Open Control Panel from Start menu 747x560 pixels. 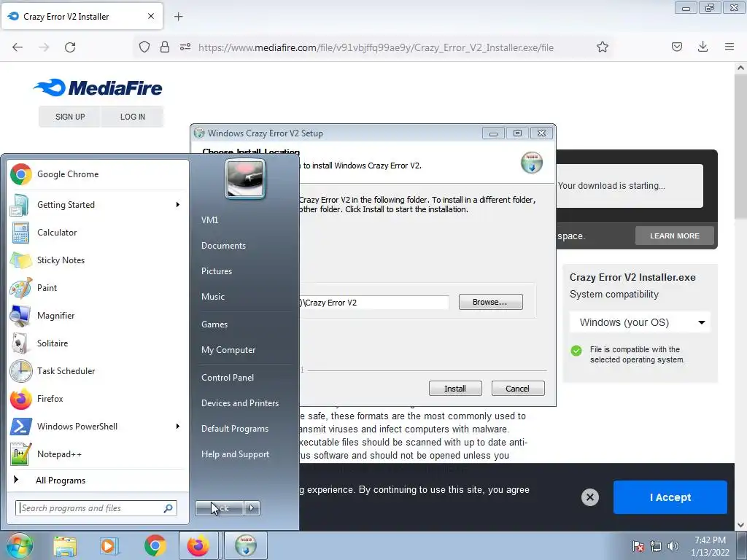pos(228,378)
